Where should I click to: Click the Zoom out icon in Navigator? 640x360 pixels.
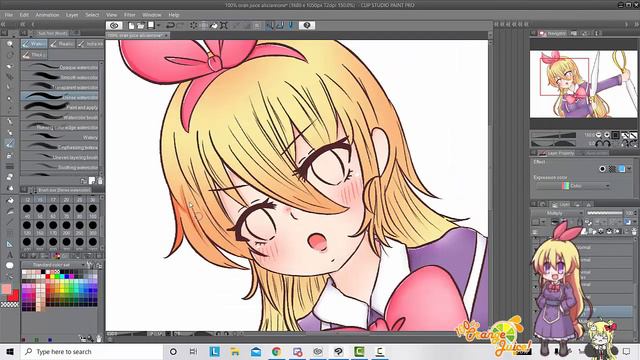(599, 135)
